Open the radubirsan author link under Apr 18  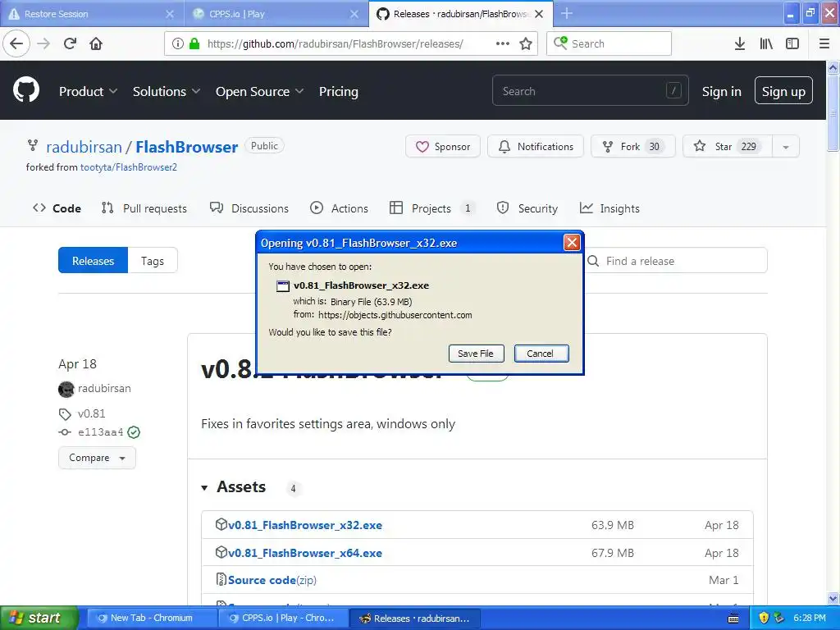(104, 388)
